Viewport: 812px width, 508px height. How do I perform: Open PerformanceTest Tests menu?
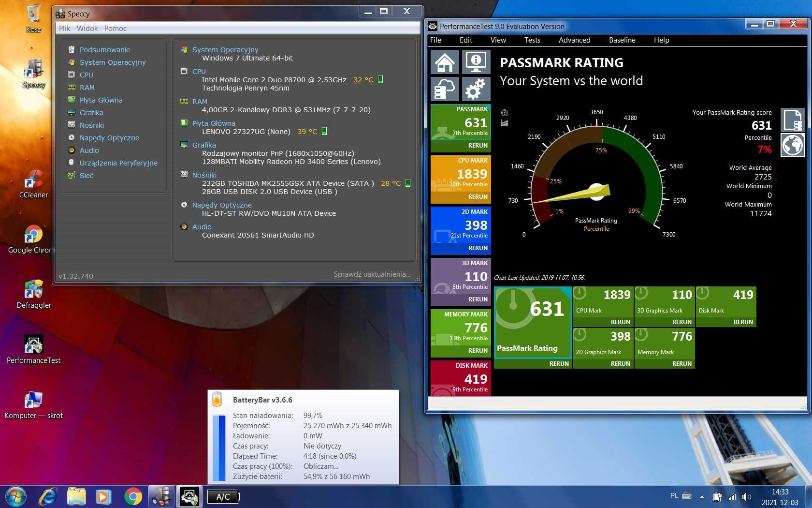(x=532, y=40)
